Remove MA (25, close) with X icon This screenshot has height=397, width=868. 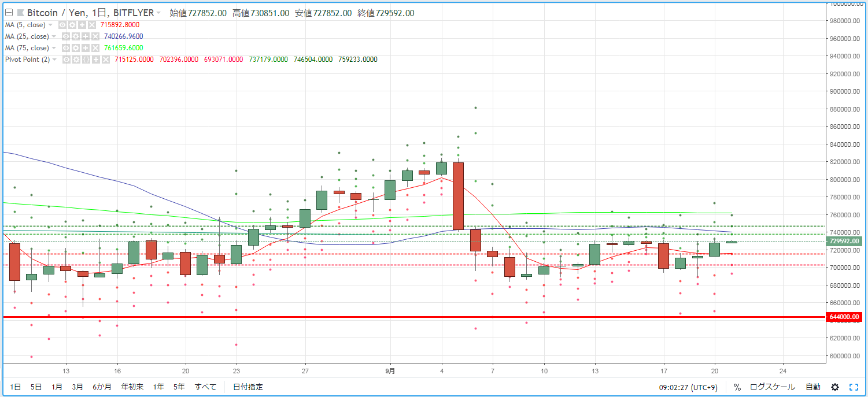[95, 36]
